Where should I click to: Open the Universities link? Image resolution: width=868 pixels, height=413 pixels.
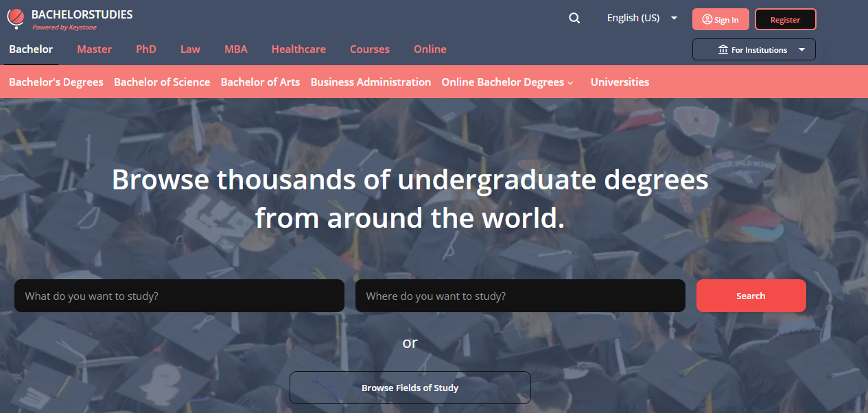[620, 82]
